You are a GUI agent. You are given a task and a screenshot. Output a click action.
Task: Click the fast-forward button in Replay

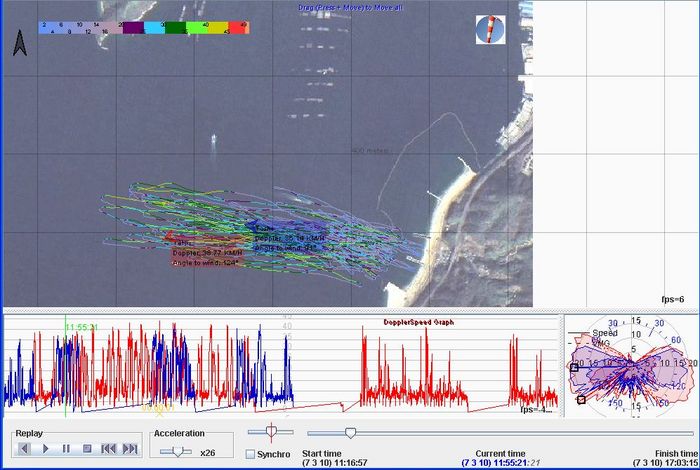point(129,449)
